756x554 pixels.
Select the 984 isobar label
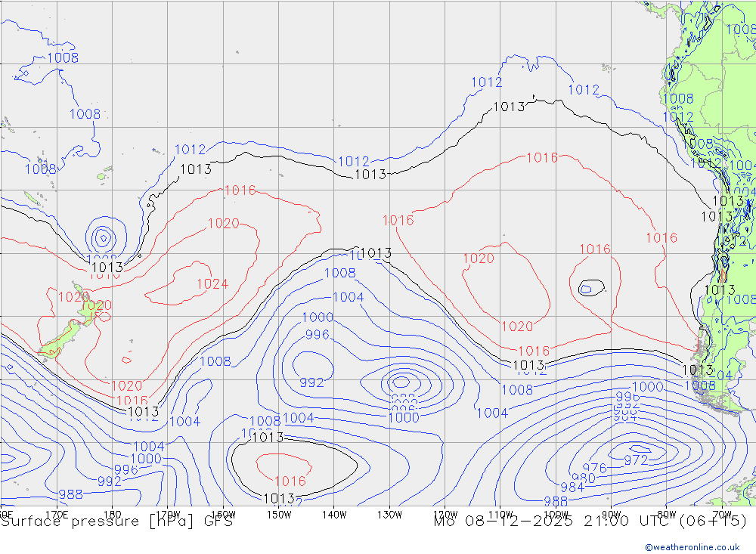pyautogui.click(x=572, y=487)
